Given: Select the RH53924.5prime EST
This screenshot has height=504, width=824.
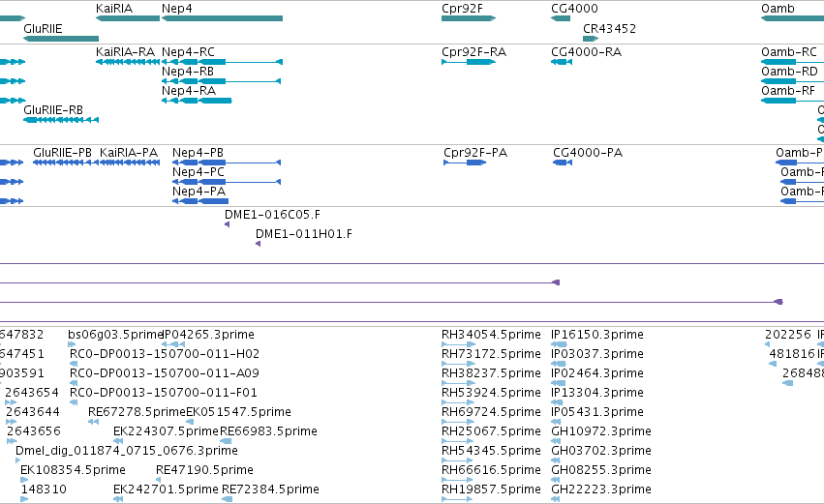Looking at the screenshot, I should point(458,402).
